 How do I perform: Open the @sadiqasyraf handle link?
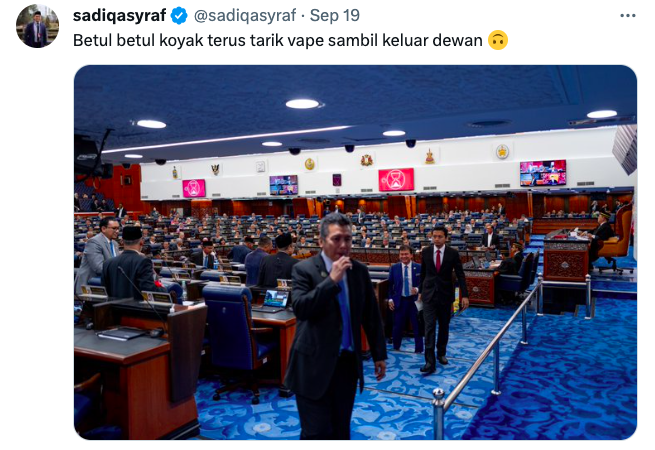point(245,16)
